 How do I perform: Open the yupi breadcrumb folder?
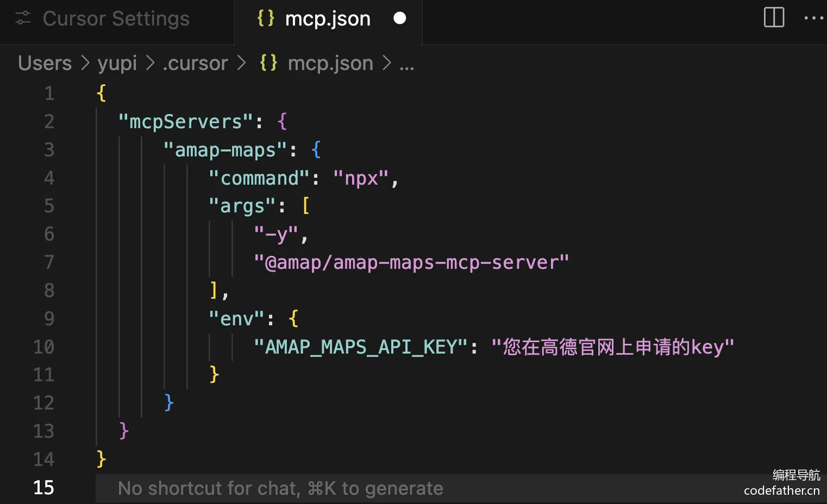(117, 64)
